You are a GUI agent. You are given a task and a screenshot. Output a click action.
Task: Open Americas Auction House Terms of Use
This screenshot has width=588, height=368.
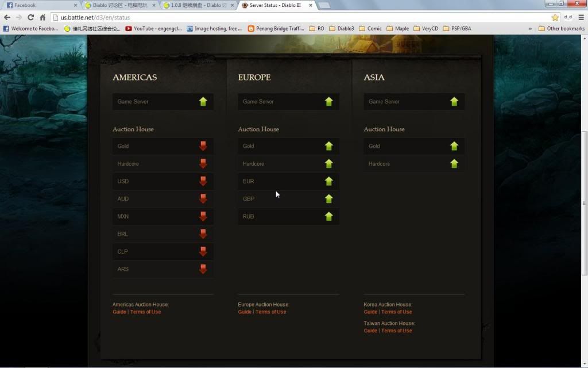point(145,312)
